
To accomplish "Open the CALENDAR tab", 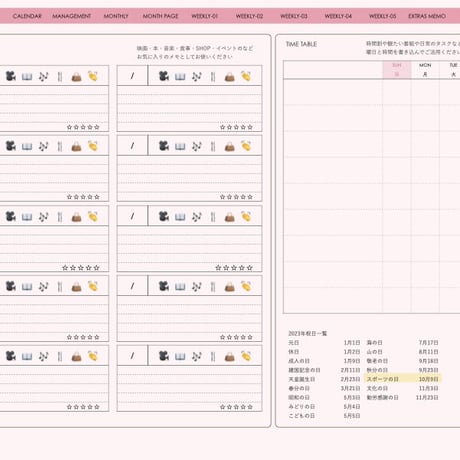I will 27,16.
